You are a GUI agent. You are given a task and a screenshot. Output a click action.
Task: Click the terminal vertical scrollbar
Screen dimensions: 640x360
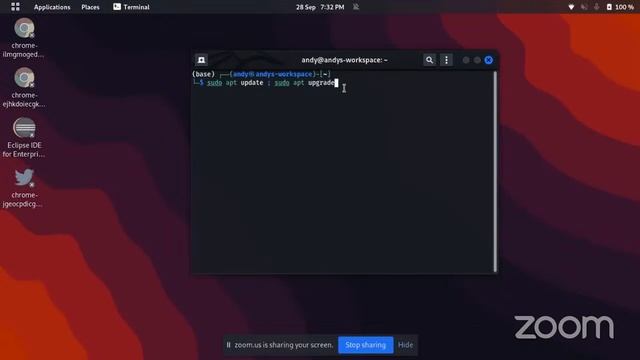(x=496, y=171)
